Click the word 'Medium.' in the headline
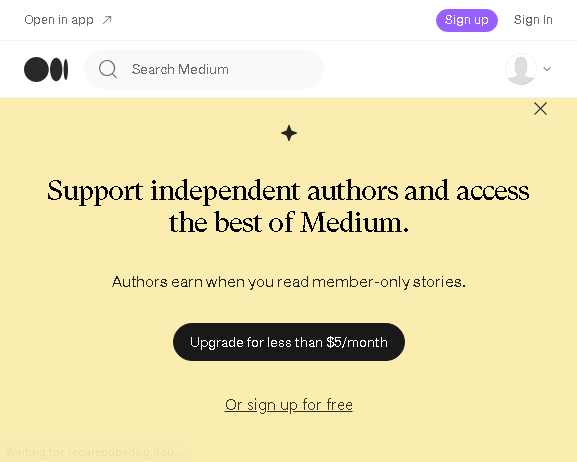This screenshot has width=577, height=462. (354, 222)
